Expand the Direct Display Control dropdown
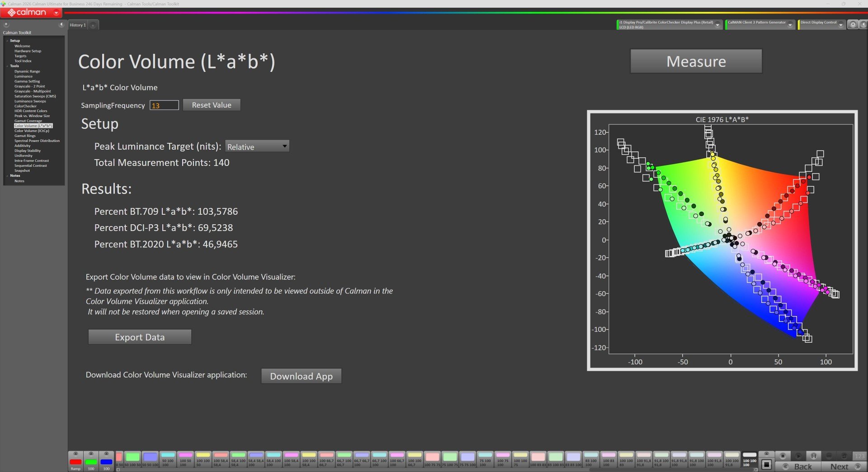Image resolution: width=868 pixels, height=472 pixels. coord(841,25)
